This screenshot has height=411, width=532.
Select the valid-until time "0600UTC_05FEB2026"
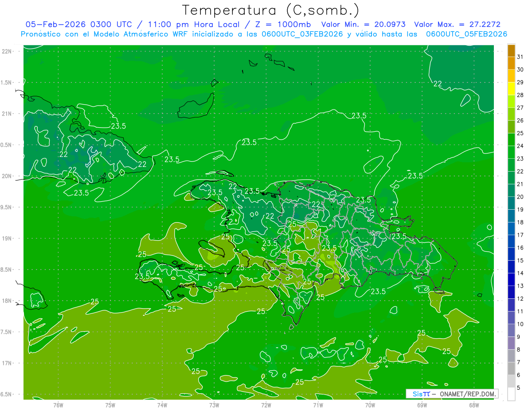click(466, 34)
